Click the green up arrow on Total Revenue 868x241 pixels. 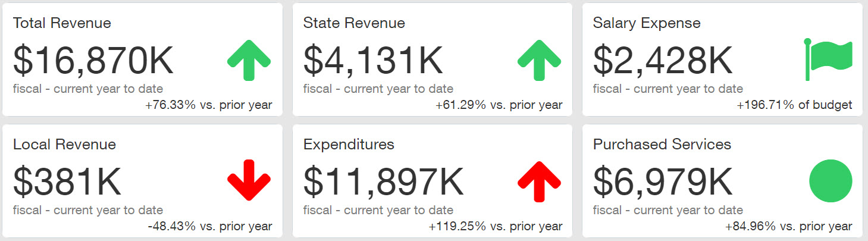coord(249,60)
